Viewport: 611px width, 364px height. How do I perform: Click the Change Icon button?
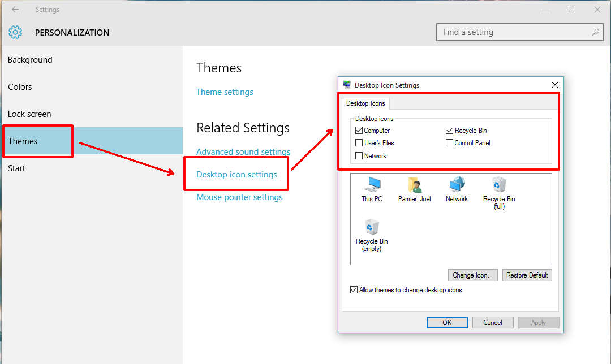pos(472,275)
